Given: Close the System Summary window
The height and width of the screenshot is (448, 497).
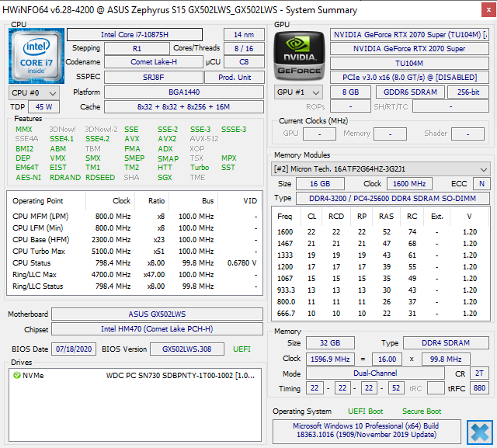Looking at the screenshot, I should coord(488,10).
